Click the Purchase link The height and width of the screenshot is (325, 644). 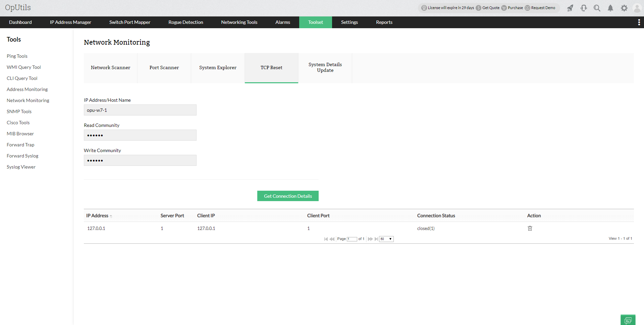[515, 8]
